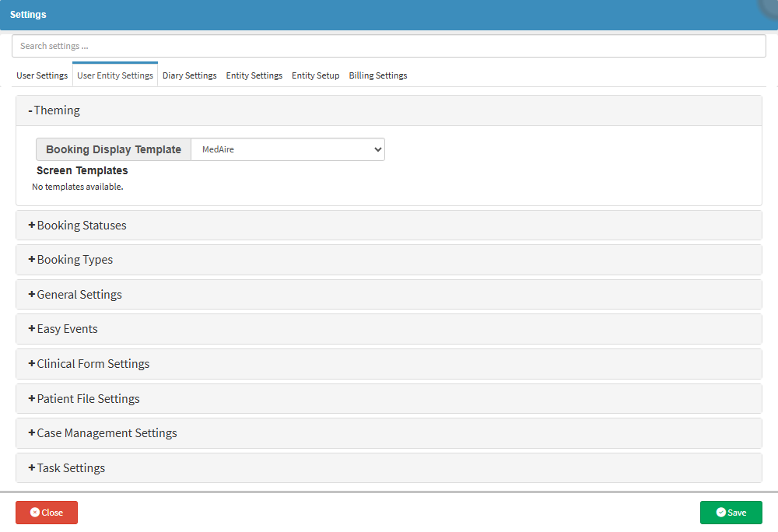The width and height of the screenshot is (778, 532).
Task: Click the green Save button
Action: 731,513
